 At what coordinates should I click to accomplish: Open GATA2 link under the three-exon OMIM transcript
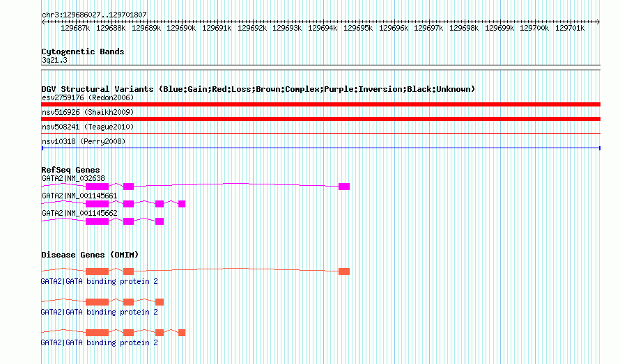[x=99, y=312]
